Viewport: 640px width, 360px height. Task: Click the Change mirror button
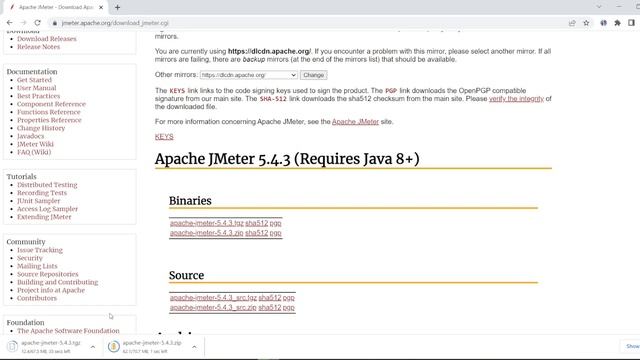(313, 75)
